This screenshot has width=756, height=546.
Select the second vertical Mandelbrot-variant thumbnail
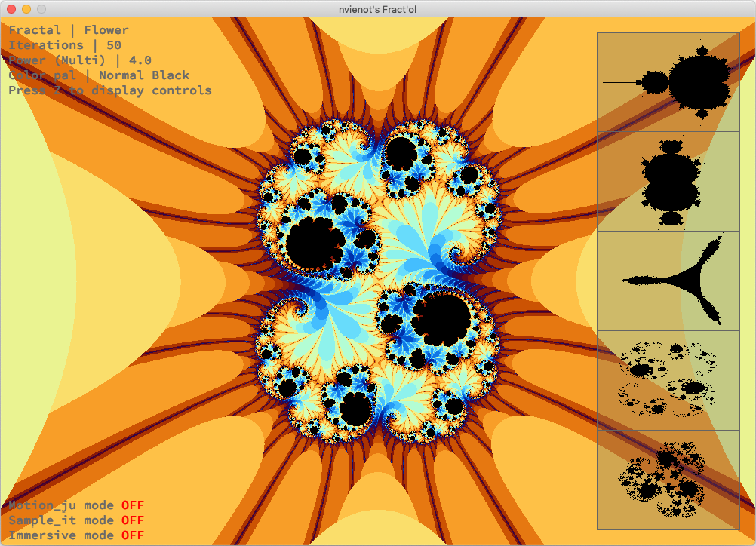[x=668, y=182]
